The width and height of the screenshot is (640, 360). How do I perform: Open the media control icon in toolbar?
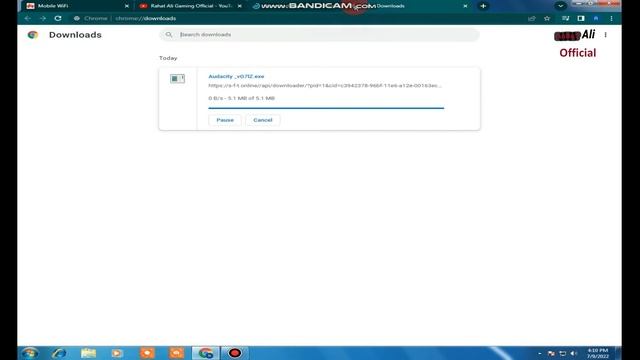(565, 18)
